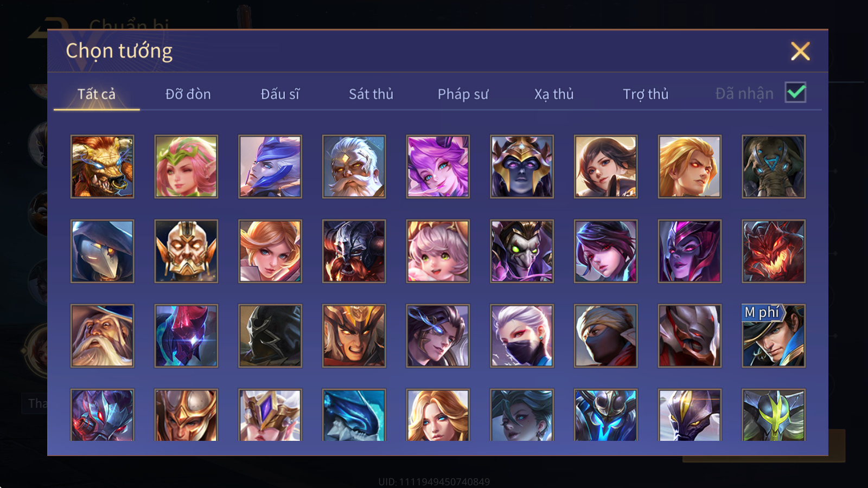Pick the white-bearded old warrior hero portrait
This screenshot has width=868, height=488.
point(354,166)
